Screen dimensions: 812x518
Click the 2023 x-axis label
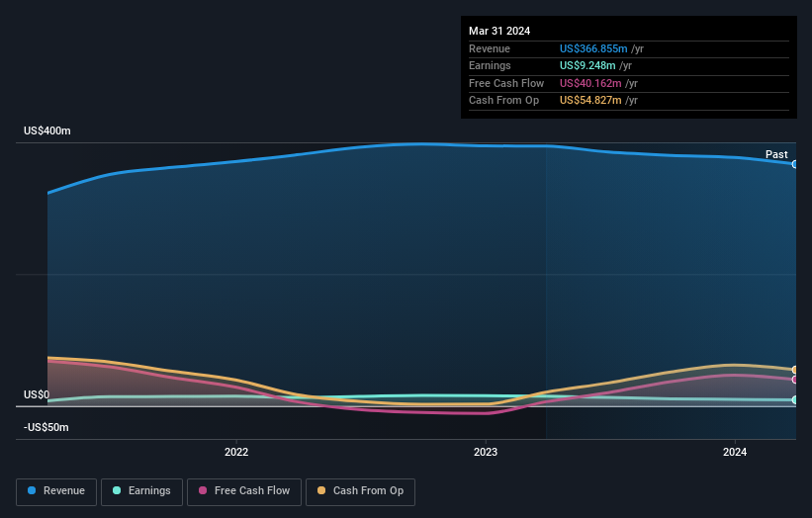486,452
